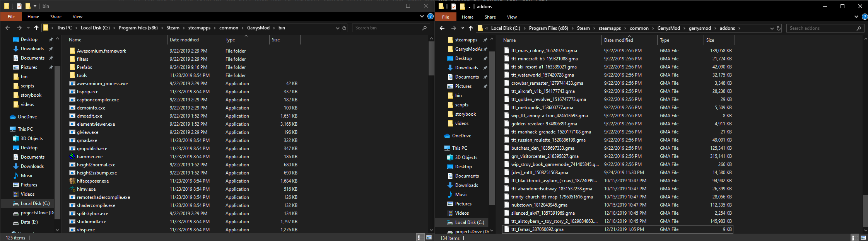Select ttt_minecraft_b5_159321088.gma file
The image size is (868, 241).
(617, 59)
